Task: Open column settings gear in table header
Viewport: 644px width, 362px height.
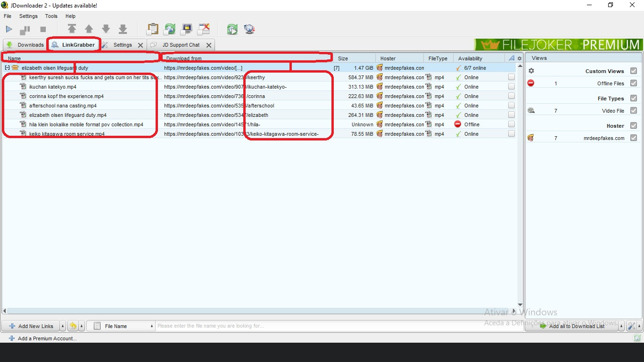Action: (x=520, y=58)
